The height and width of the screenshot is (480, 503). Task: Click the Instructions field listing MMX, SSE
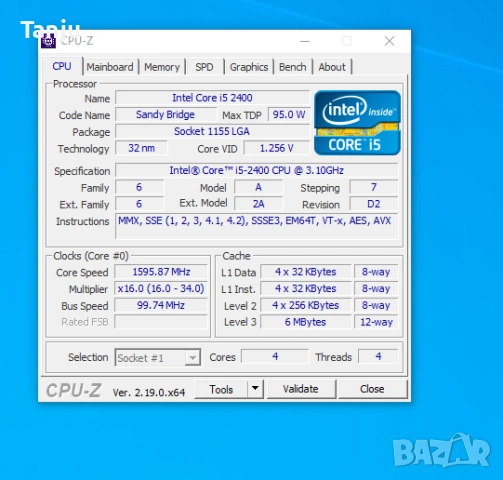[257, 226]
